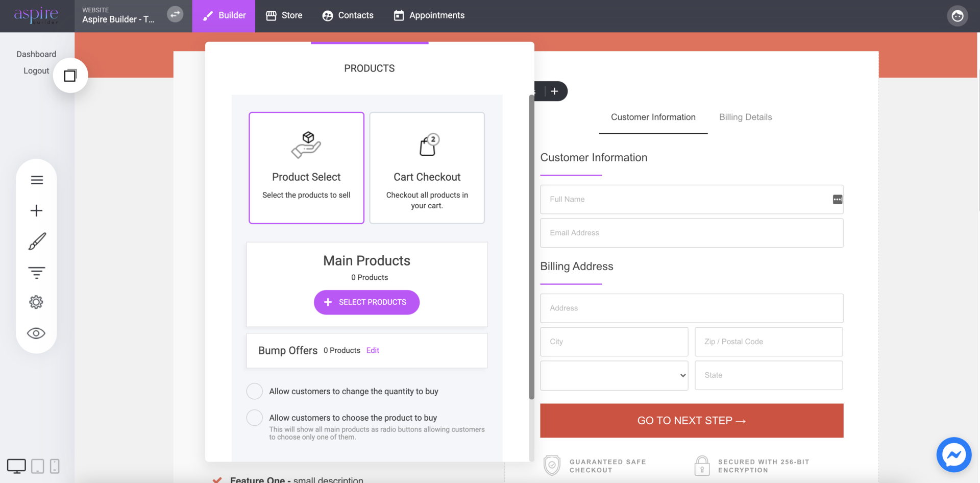The width and height of the screenshot is (980, 483).
Task: Click the Go To Next Step button
Action: pyautogui.click(x=692, y=421)
